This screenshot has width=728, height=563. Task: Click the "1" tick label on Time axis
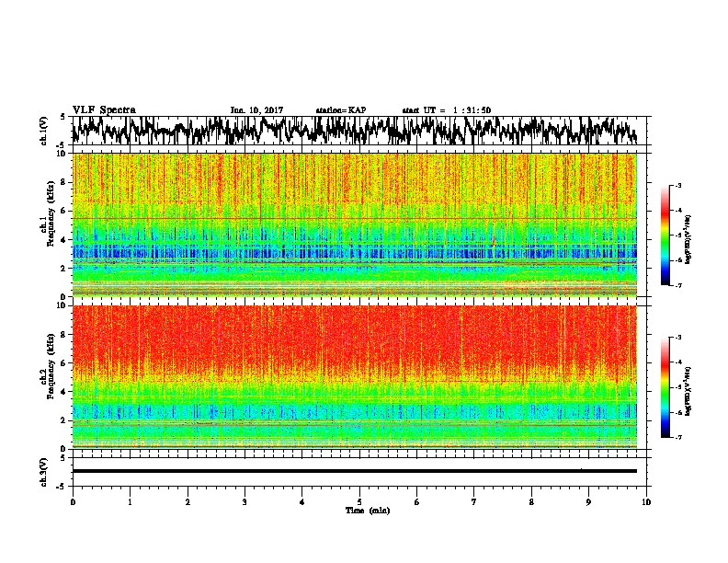click(x=130, y=502)
